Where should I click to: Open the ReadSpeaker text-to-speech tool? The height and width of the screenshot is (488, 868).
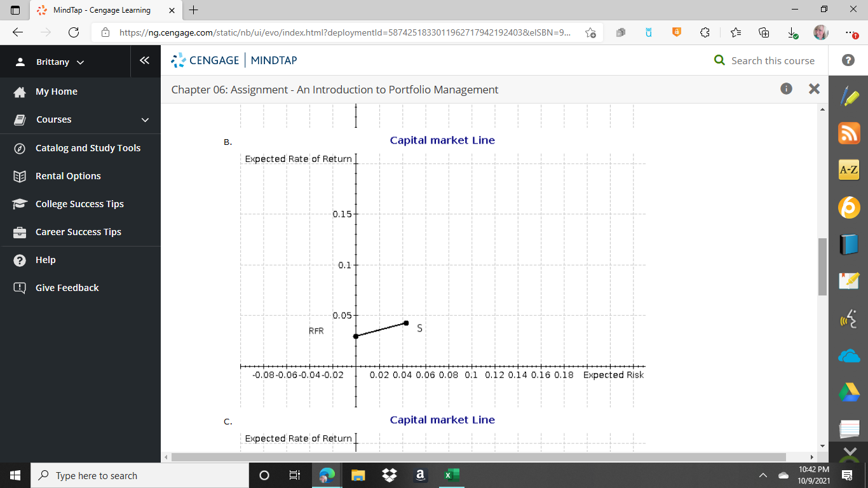pyautogui.click(x=848, y=319)
